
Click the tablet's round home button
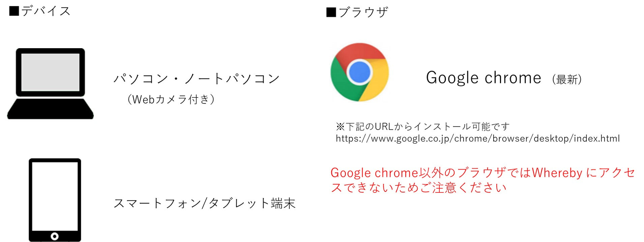(55, 236)
